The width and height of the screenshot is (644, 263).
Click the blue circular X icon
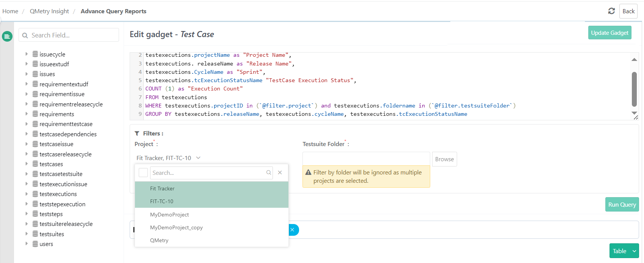pos(292,230)
